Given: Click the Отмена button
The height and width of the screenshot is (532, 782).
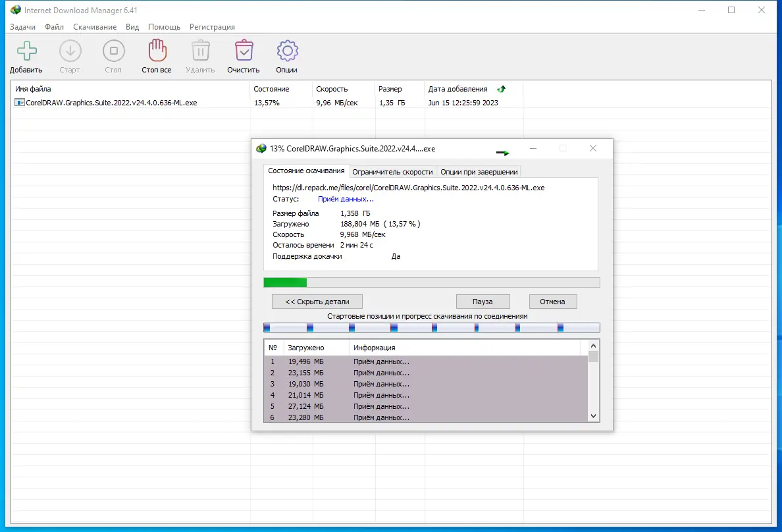Looking at the screenshot, I should coord(552,302).
